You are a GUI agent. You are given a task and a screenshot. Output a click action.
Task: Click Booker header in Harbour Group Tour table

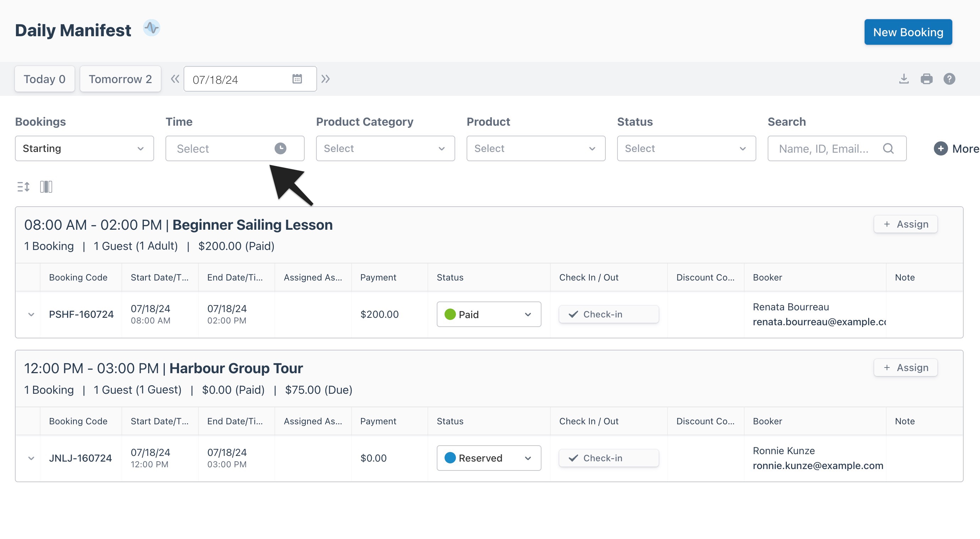(767, 421)
